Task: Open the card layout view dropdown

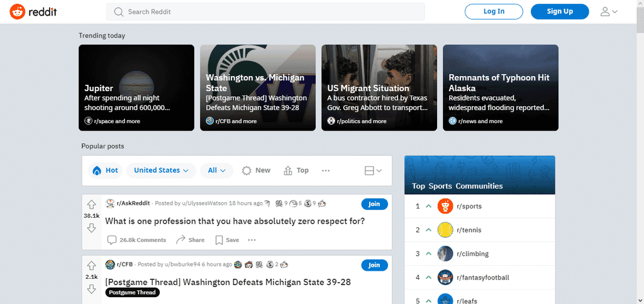Action: point(374,171)
